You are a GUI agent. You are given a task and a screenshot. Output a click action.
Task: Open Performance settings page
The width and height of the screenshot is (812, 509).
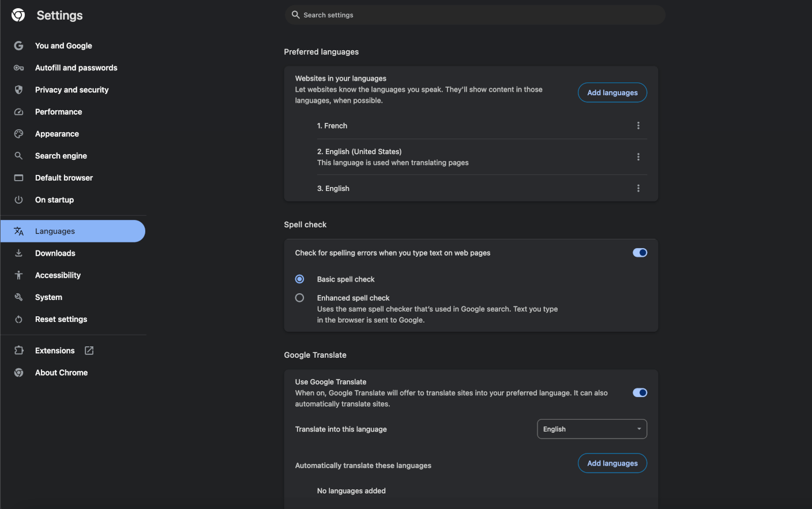click(58, 111)
